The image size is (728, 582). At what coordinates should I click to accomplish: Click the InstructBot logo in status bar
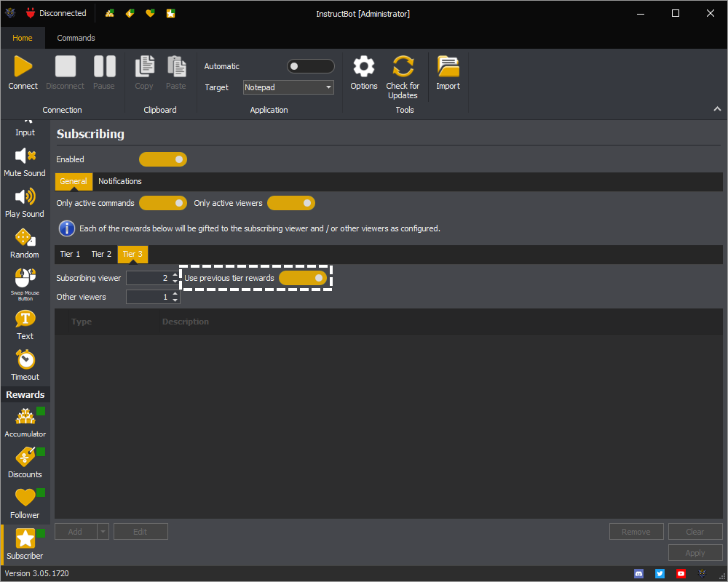tap(702, 574)
